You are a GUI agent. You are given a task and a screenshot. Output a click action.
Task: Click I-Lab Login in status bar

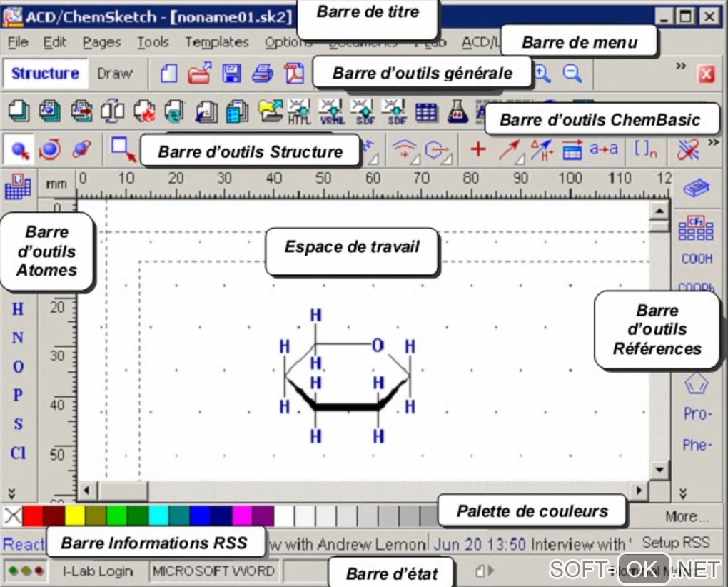(98, 571)
